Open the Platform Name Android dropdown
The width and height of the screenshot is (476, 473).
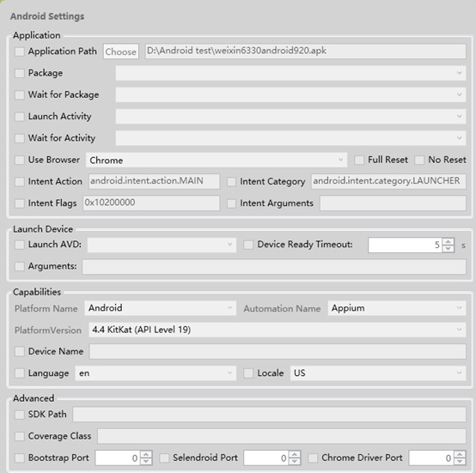[x=161, y=308]
